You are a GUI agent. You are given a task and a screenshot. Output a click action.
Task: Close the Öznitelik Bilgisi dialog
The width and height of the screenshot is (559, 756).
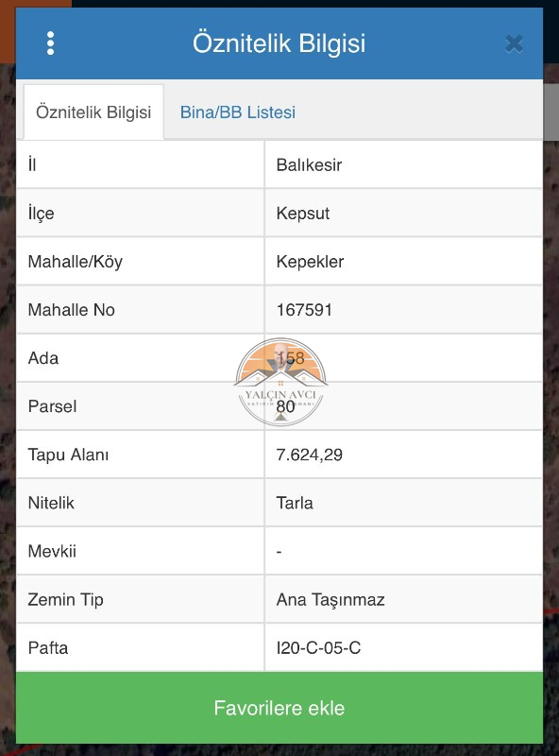[515, 43]
